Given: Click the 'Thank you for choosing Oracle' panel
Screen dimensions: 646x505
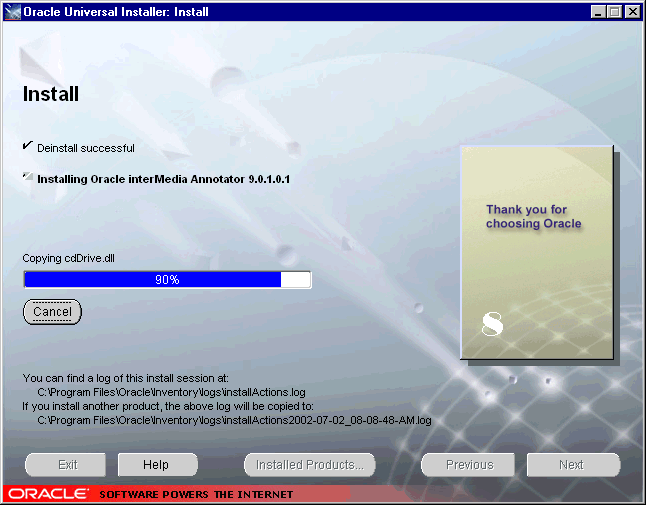Looking at the screenshot, I should tap(537, 252).
